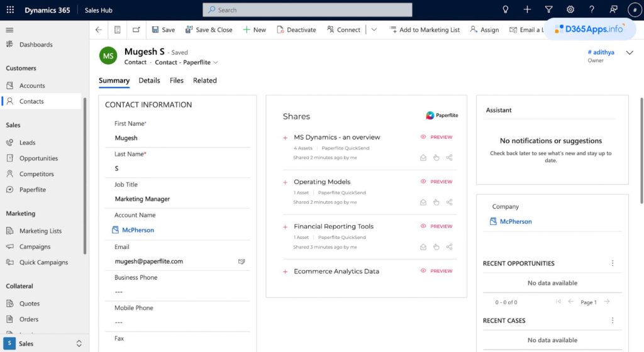The height and width of the screenshot is (352, 644).
Task: Expand the header chevron next to Owner
Action: (x=630, y=53)
